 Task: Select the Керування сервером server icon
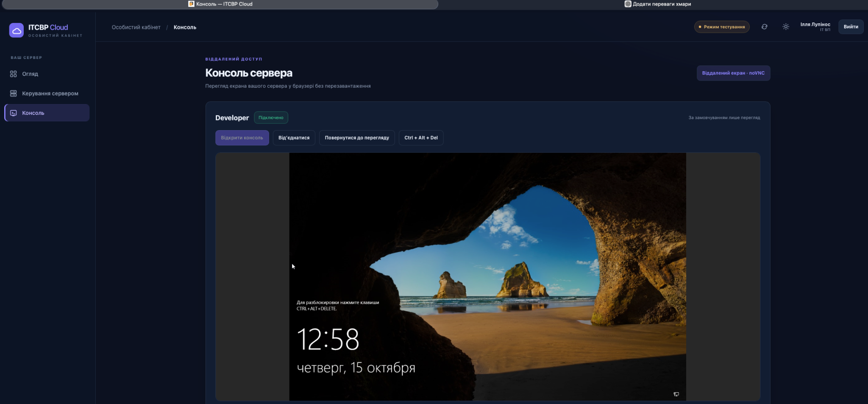(x=14, y=93)
